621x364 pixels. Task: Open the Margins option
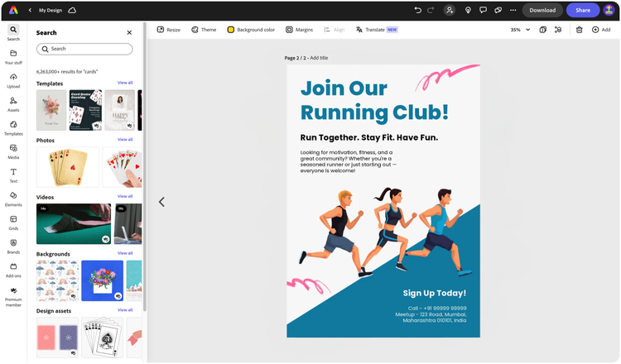point(300,30)
